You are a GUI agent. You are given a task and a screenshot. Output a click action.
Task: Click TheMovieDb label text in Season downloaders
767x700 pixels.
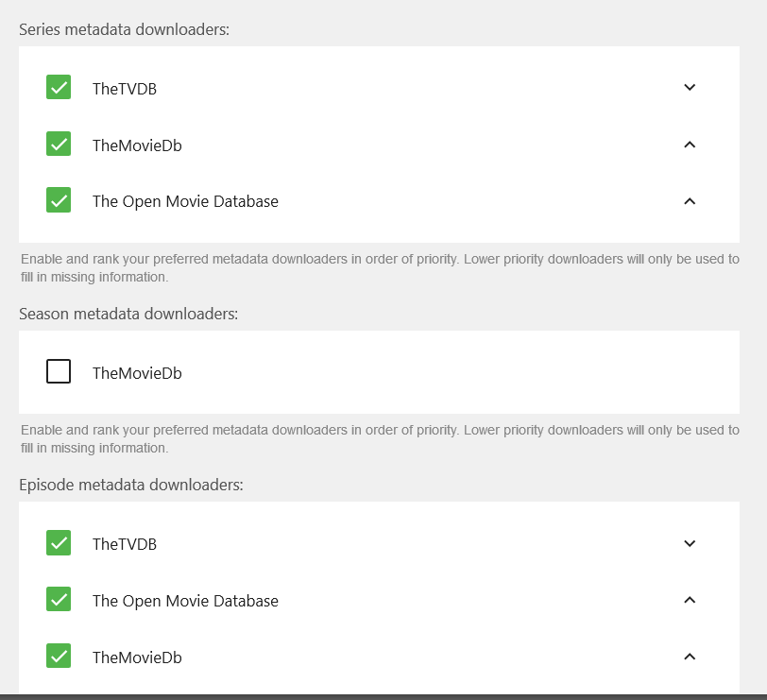click(137, 373)
